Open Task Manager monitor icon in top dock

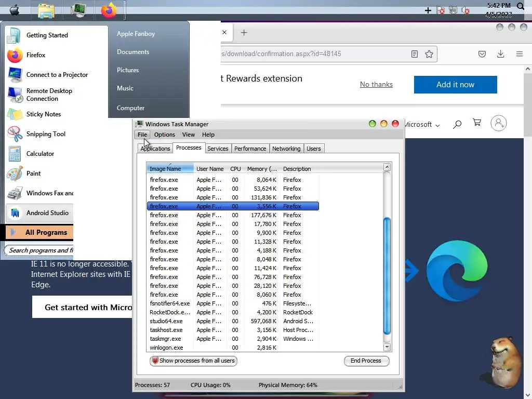click(x=78, y=10)
